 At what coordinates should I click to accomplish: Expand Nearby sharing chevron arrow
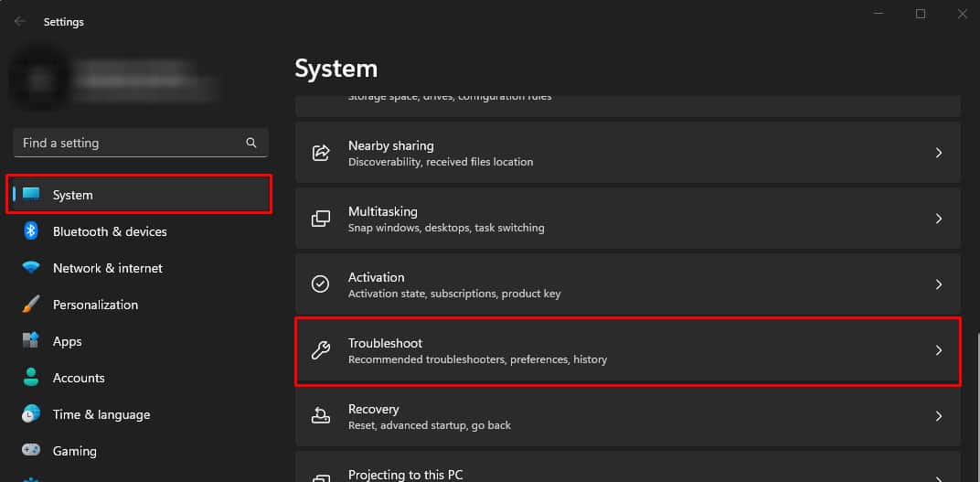point(938,153)
